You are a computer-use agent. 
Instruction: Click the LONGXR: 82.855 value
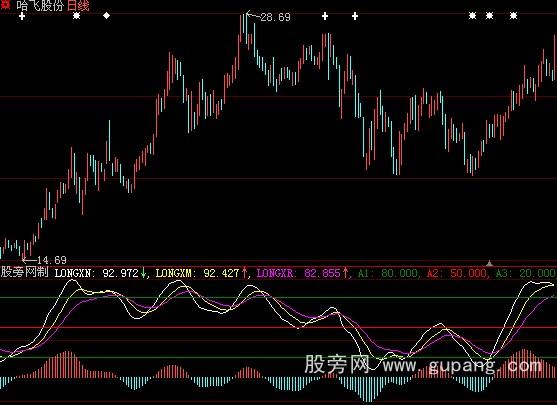(298, 273)
